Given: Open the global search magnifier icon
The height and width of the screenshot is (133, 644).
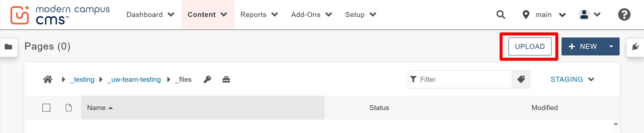Looking at the screenshot, I should pos(500,15).
